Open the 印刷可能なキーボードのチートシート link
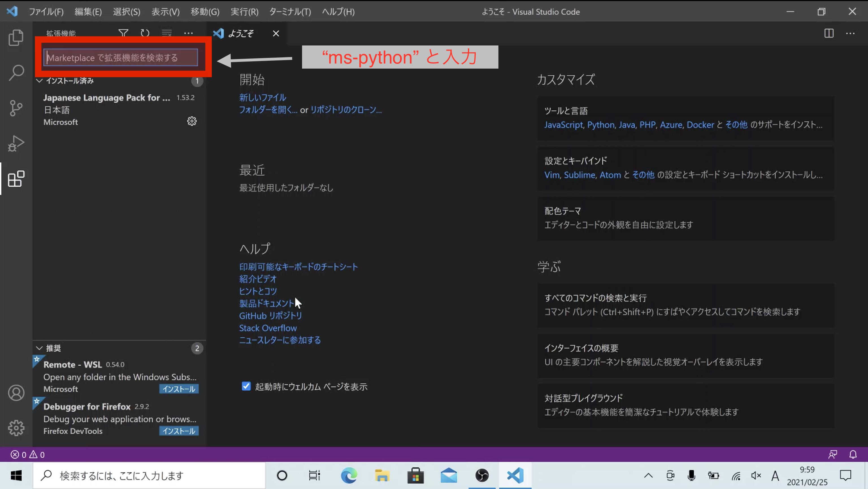The height and width of the screenshot is (489, 868). 299,267
